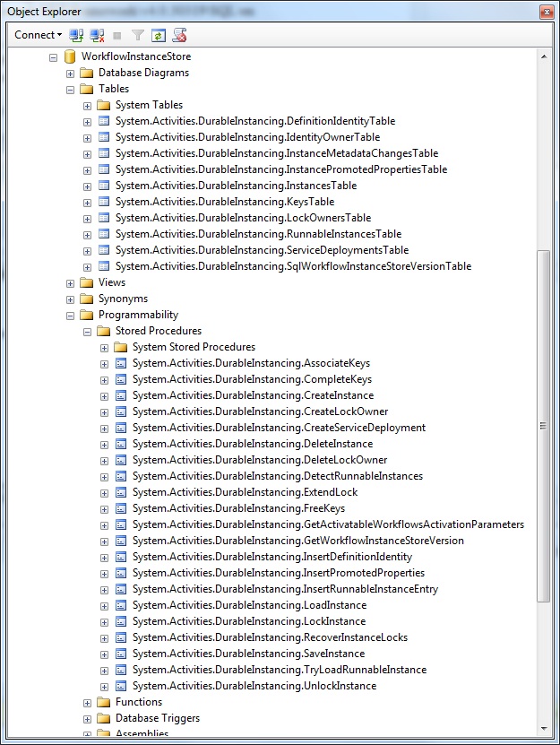Click the WorkflowInstanceStore database icon
Viewport: 560px width, 745px height.
point(70,57)
